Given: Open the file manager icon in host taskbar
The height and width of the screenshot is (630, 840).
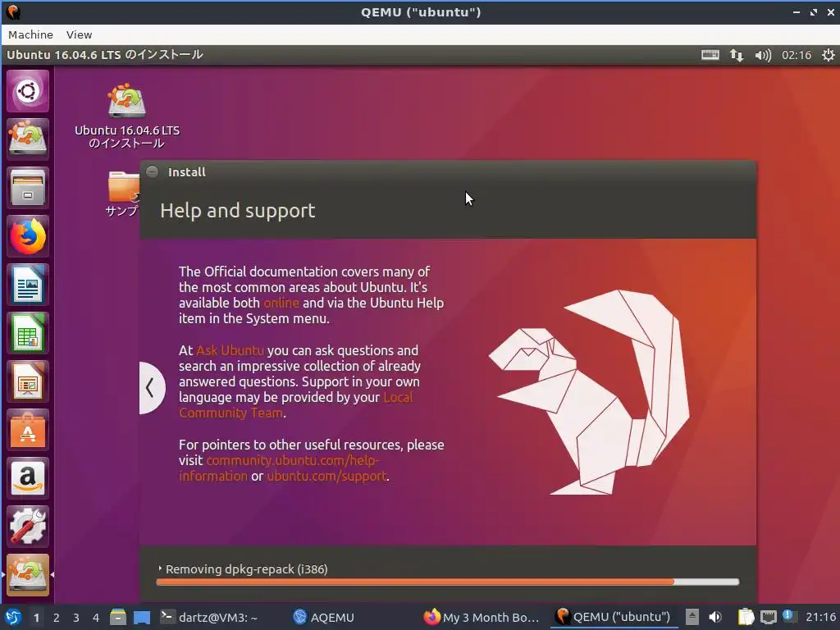Looking at the screenshot, I should [118, 617].
